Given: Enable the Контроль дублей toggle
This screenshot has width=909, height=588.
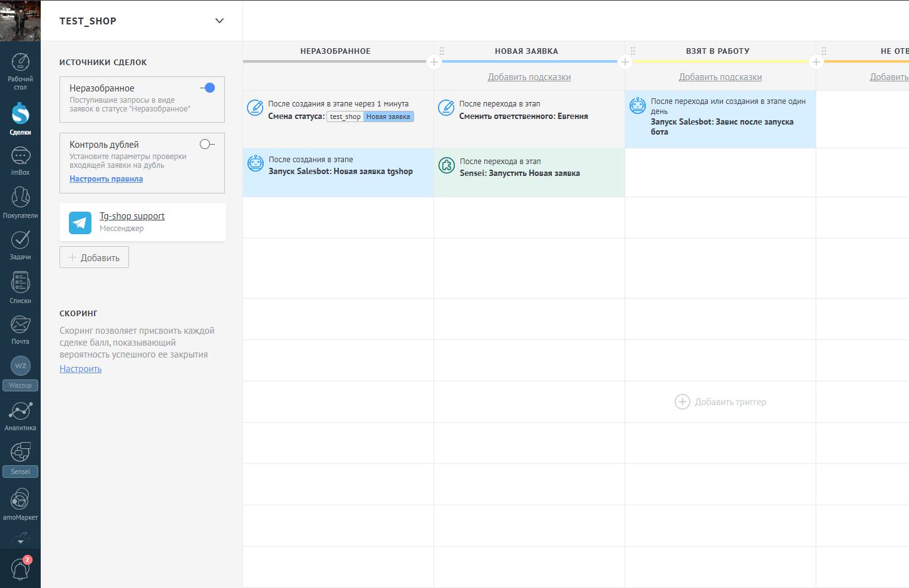Looking at the screenshot, I should pos(207,144).
